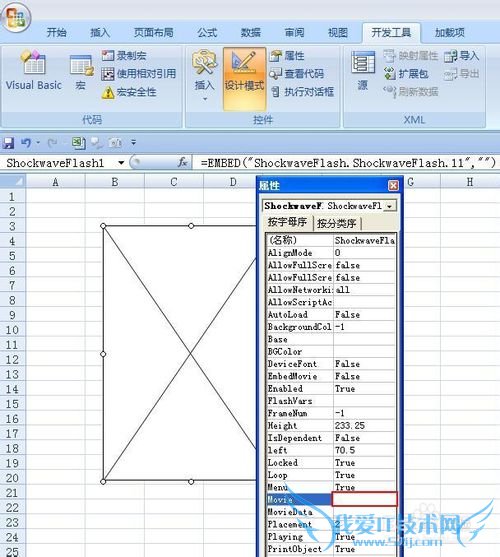Image resolution: width=500 pixels, height=557 pixels.
Task: Select the (名称) name property row
Action: click(x=331, y=240)
